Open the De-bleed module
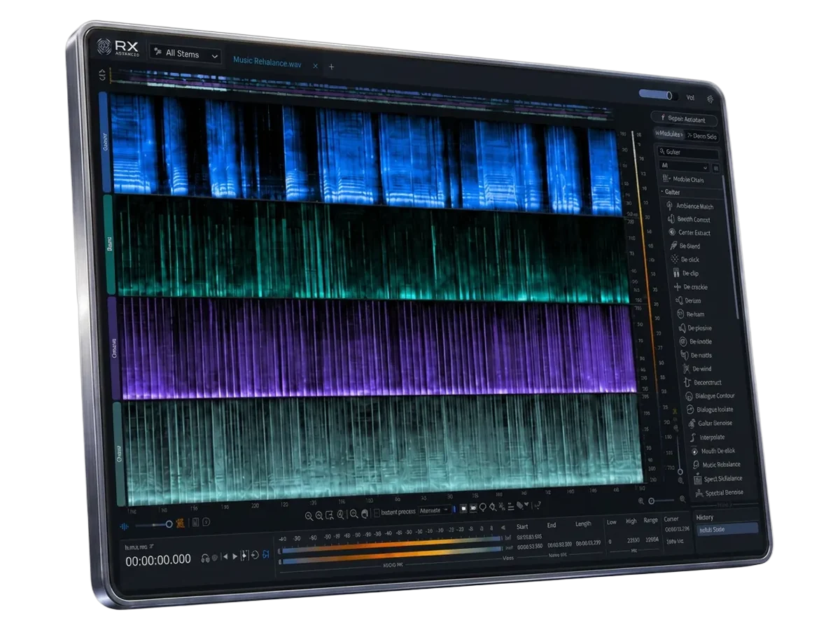The width and height of the screenshot is (840, 630). tap(685, 246)
